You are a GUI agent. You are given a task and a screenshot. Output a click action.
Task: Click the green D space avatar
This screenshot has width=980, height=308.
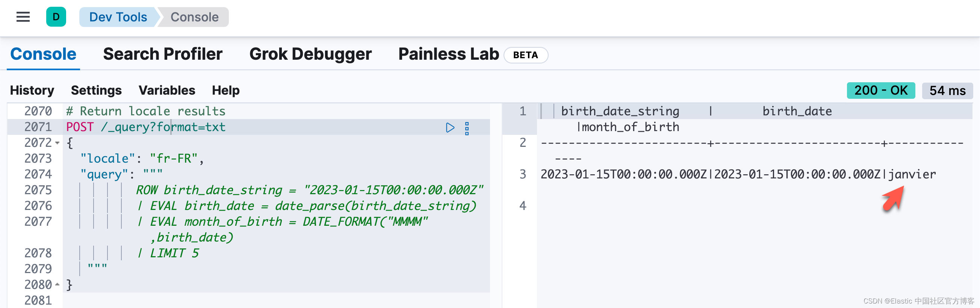(x=56, y=17)
